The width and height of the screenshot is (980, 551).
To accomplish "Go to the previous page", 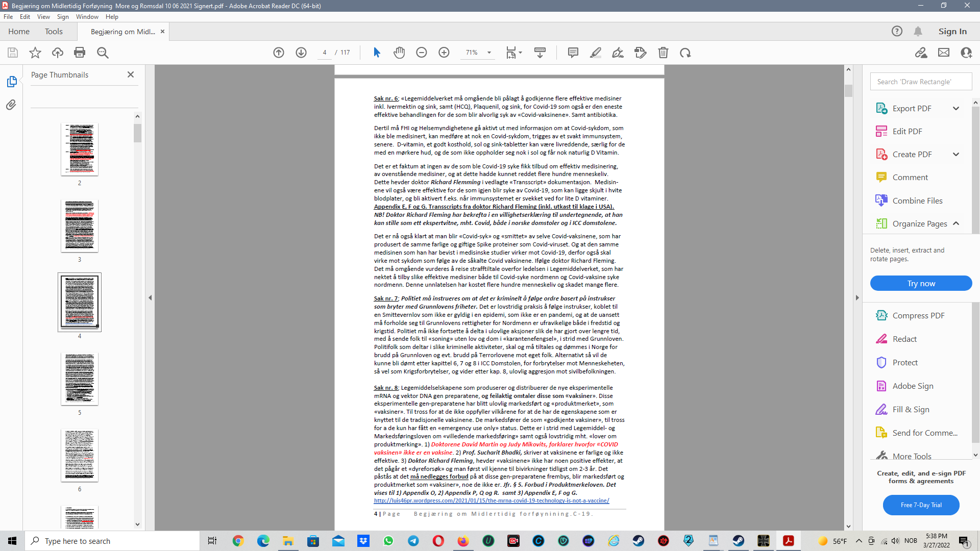I will click(x=279, y=53).
